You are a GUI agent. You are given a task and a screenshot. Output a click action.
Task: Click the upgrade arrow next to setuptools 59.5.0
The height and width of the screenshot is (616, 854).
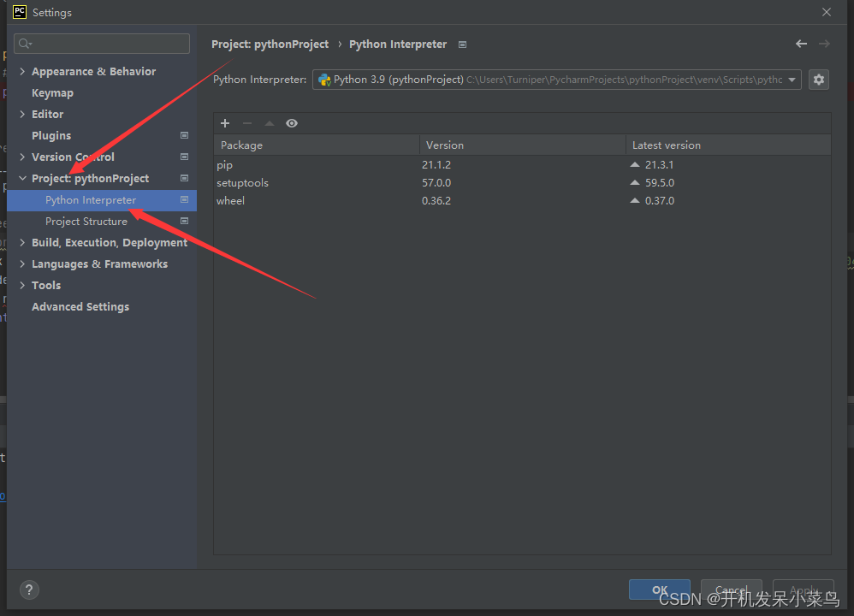[x=634, y=182]
